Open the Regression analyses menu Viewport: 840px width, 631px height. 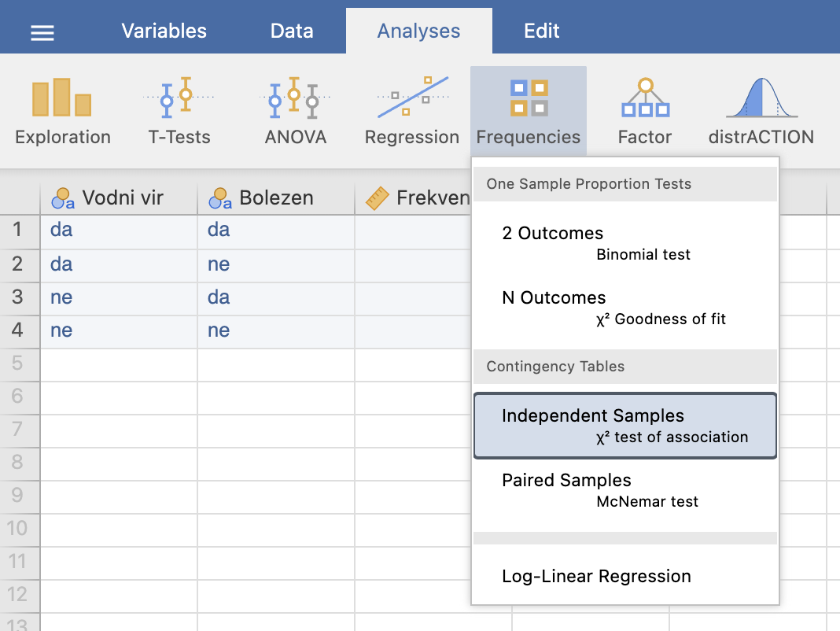click(x=411, y=112)
